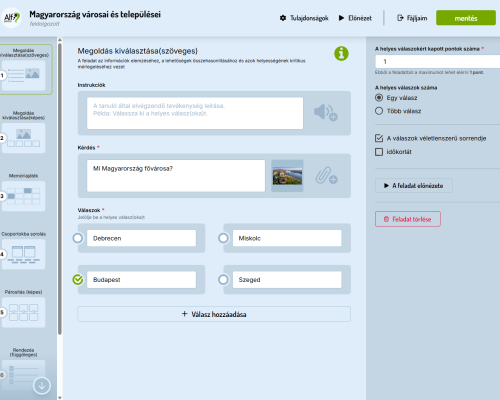The width and height of the screenshot is (500, 400).
Task: Select the Egy válasz radio option
Action: tap(379, 98)
